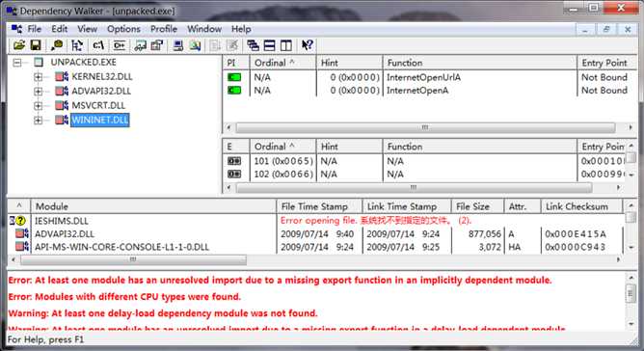Click the Tile Horizontally toolbar icon
This screenshot has width=644, height=351.
tap(269, 45)
